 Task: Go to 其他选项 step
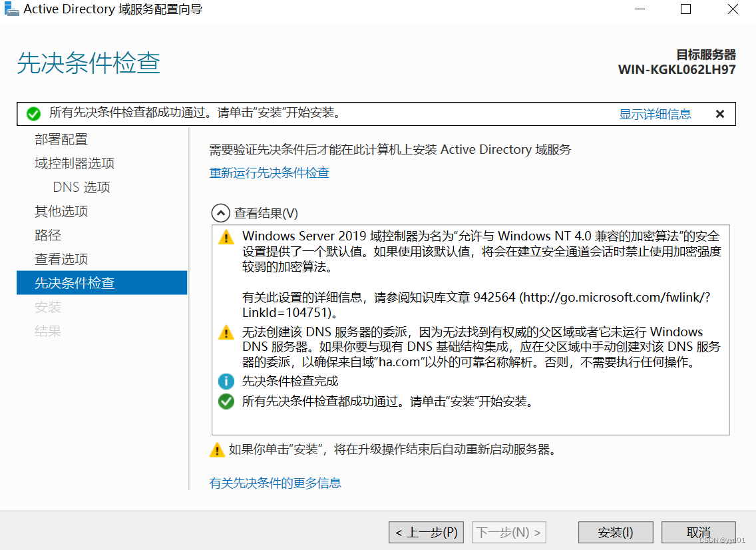click(61, 211)
